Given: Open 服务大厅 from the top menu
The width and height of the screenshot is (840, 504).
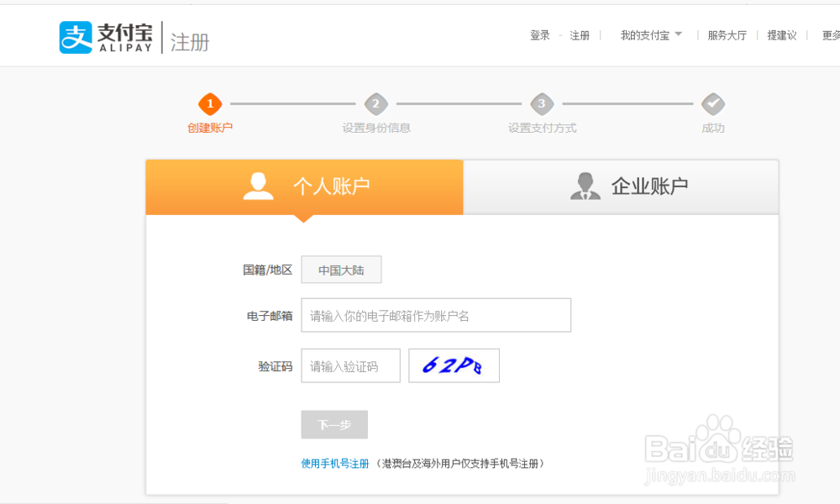Looking at the screenshot, I should point(727,35).
